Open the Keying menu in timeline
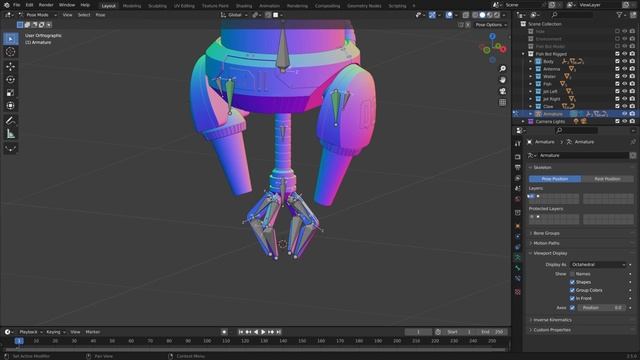 click(x=55, y=332)
